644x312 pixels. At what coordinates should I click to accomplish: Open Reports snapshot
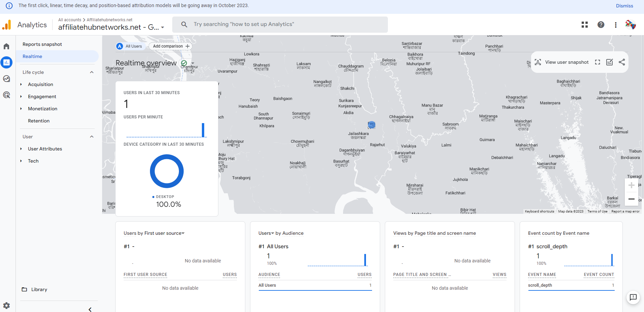42,44
